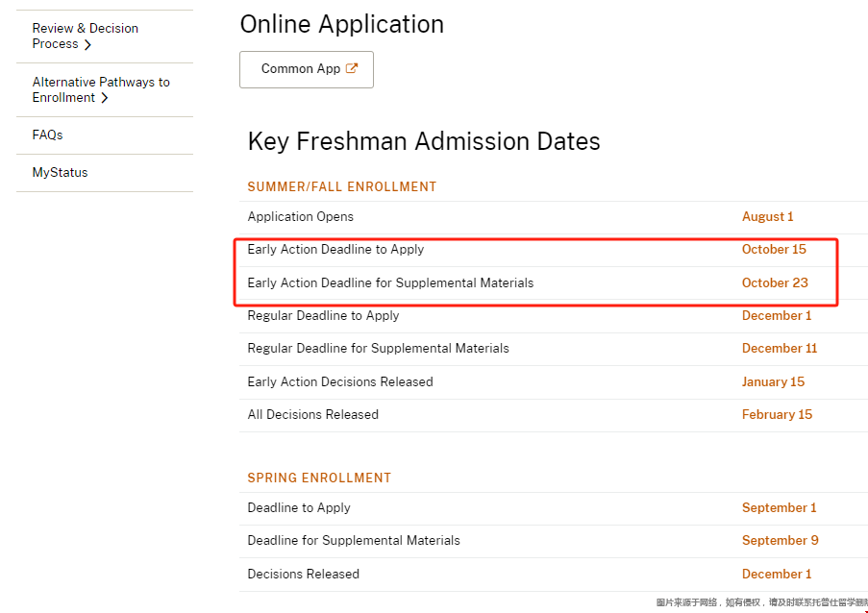Screen dimensions: 868x613
Task: Select Early Action Decisions Released row
Action: coord(554,382)
